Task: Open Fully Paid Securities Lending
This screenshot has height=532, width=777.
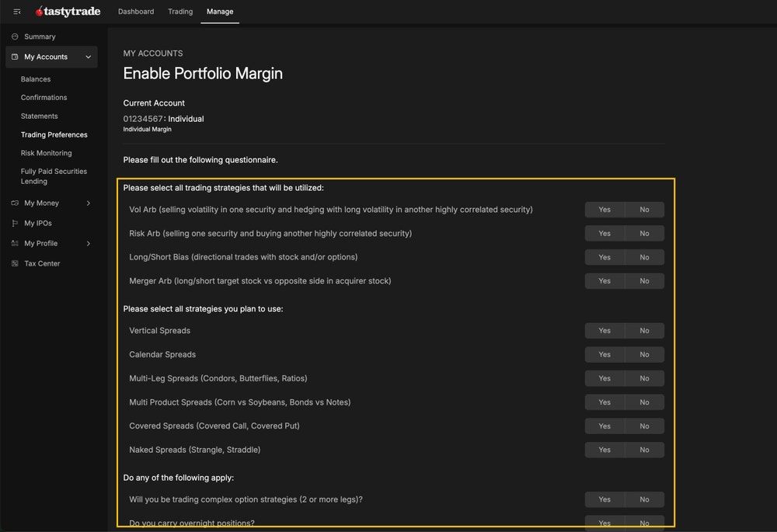Action: point(54,176)
